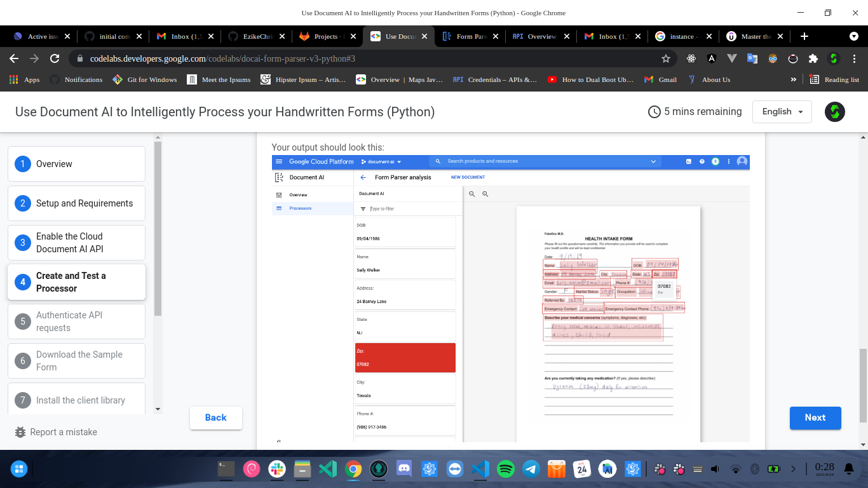
Task: Go to step 2 Setup and Requirements
Action: (76, 203)
